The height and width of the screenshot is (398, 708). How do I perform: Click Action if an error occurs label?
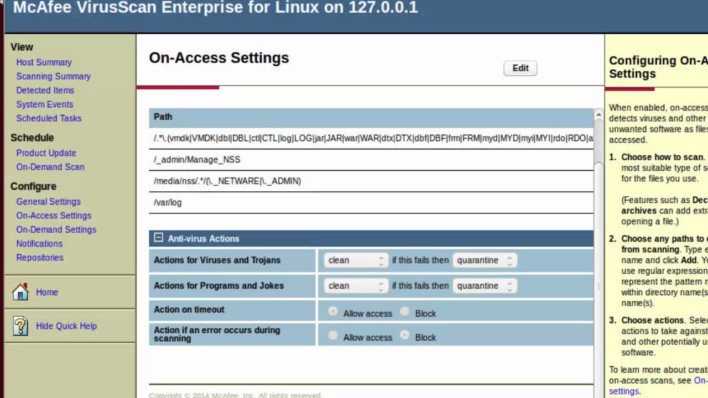[x=217, y=334]
